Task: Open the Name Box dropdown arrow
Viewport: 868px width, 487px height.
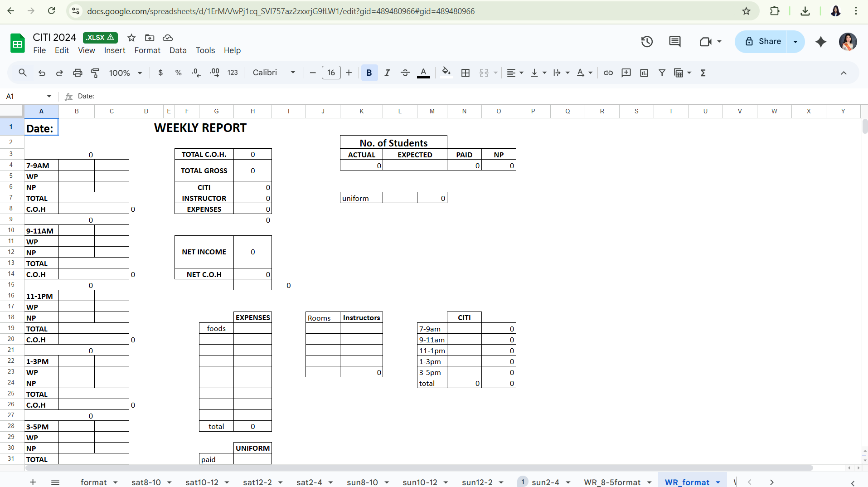Action: click(49, 96)
